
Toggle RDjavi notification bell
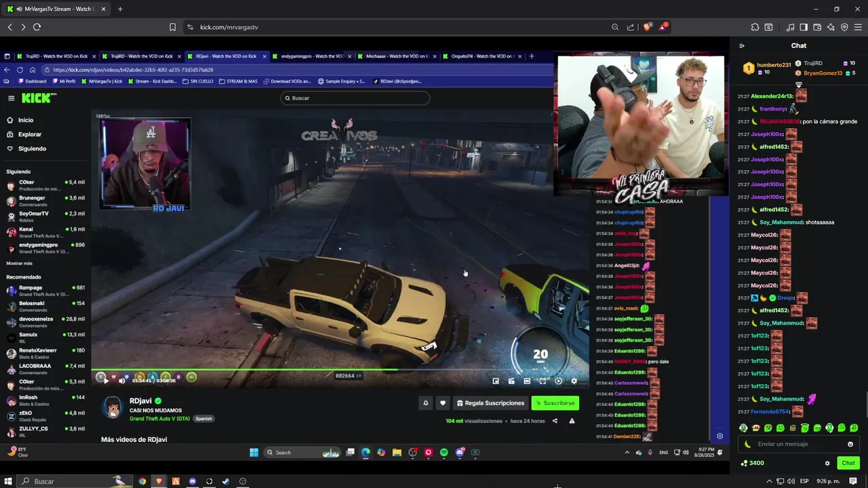tap(426, 403)
